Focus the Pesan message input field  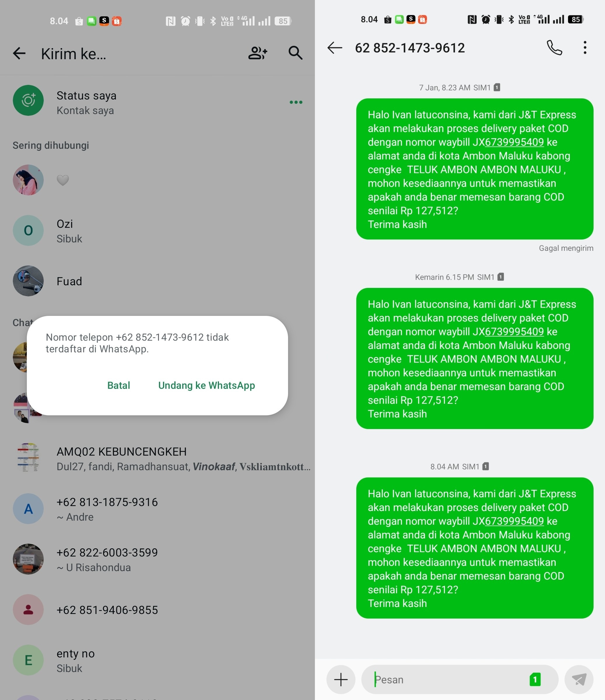[449, 679]
